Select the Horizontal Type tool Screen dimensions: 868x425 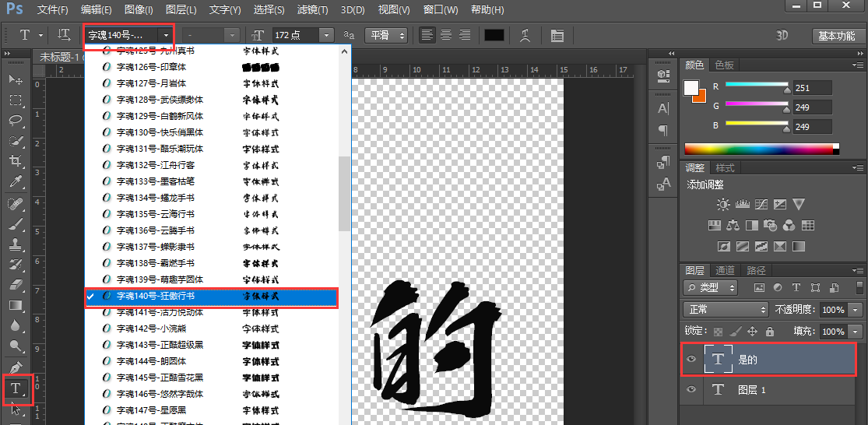pos(16,388)
